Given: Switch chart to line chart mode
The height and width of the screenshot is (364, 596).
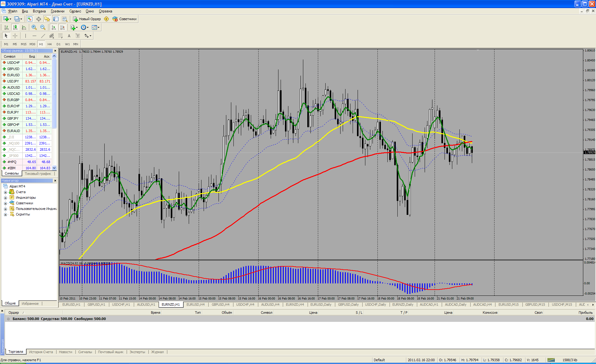Looking at the screenshot, I should click(24, 27).
